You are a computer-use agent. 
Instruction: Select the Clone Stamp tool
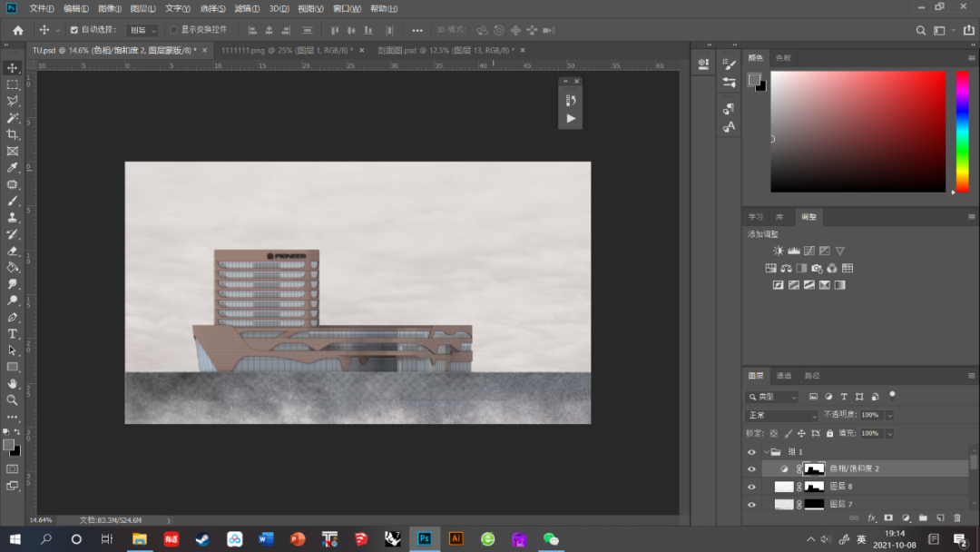point(13,218)
